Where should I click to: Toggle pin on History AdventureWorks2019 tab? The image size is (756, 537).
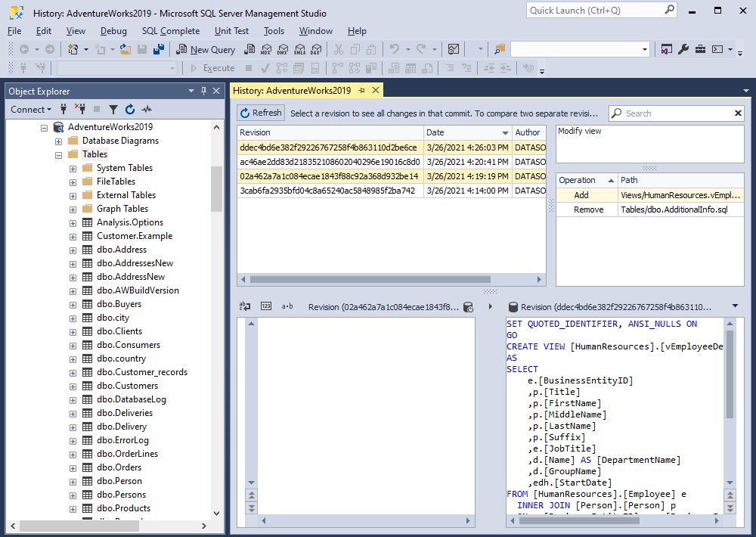361,90
